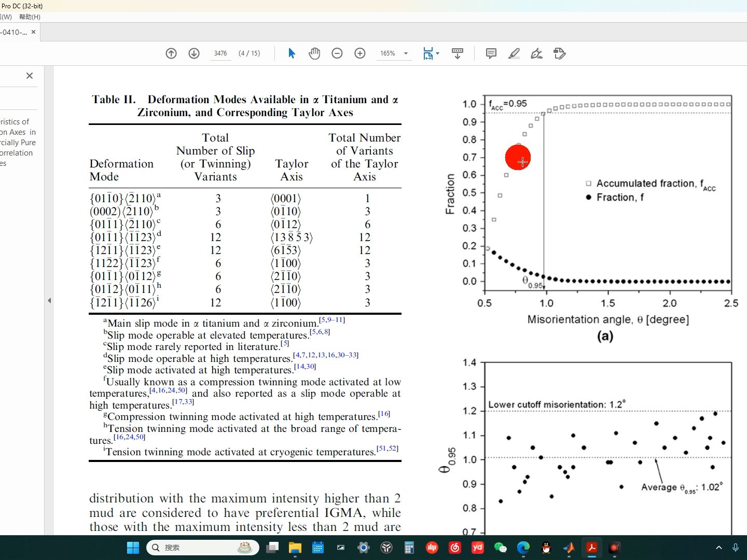Open the bookmark entry 'orrelation'

click(17, 153)
